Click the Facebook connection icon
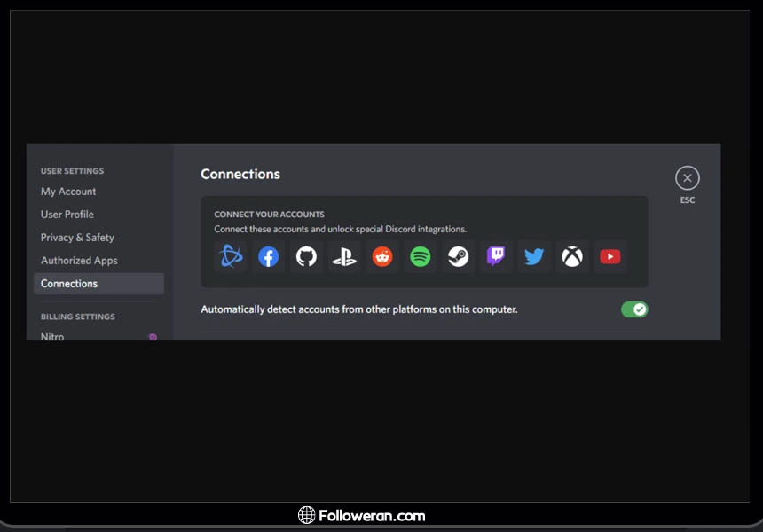The image size is (763, 532). [269, 257]
